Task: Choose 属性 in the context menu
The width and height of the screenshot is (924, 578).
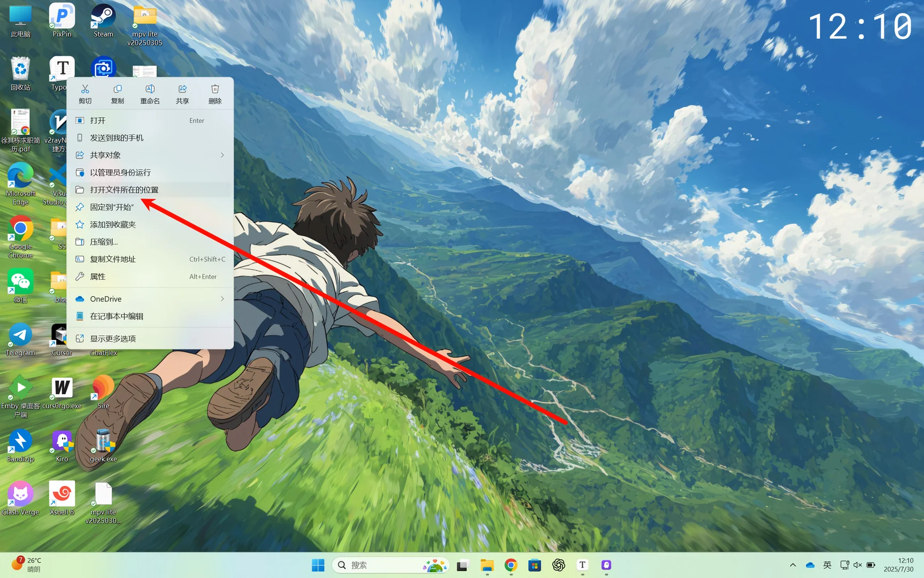Action: 98,277
